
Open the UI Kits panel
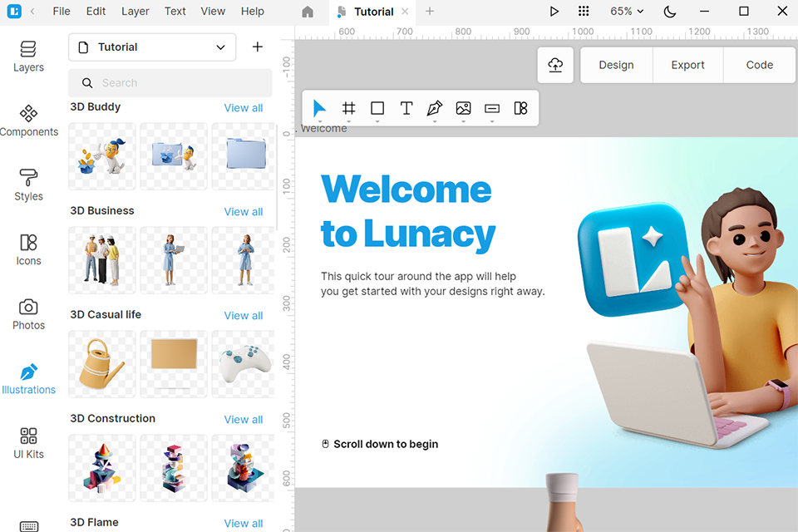coord(28,443)
